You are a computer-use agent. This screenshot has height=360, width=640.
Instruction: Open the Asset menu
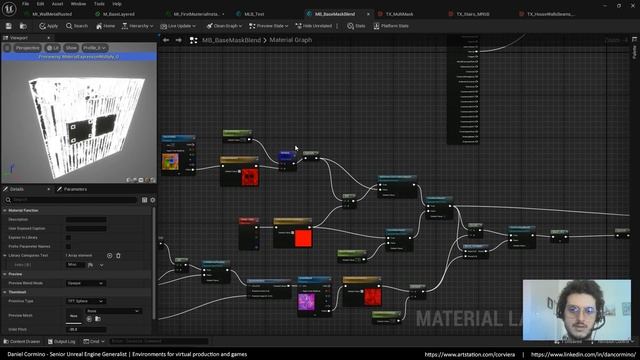tap(57, 4)
